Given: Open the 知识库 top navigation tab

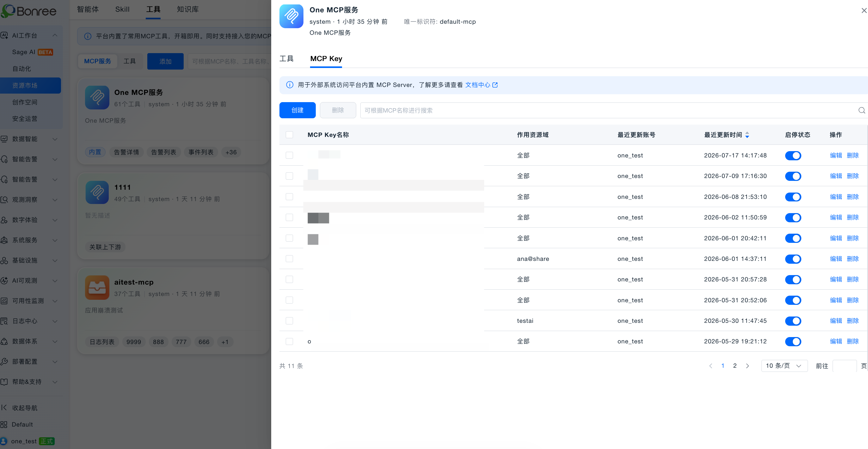Looking at the screenshot, I should (x=188, y=9).
